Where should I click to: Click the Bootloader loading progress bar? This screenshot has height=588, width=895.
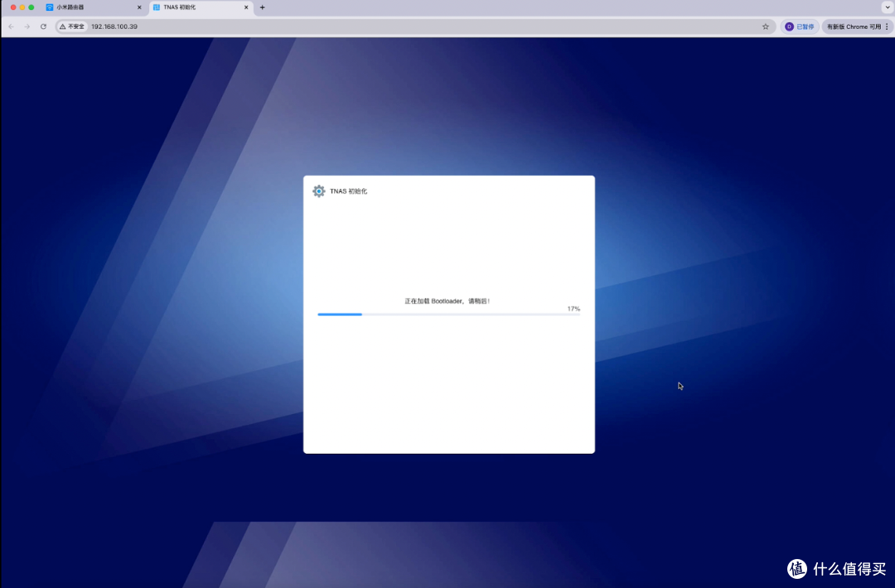pos(448,314)
